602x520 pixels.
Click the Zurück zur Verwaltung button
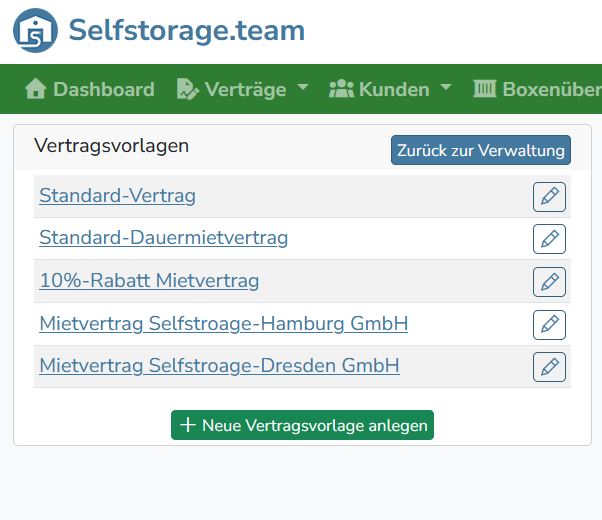tap(480, 150)
